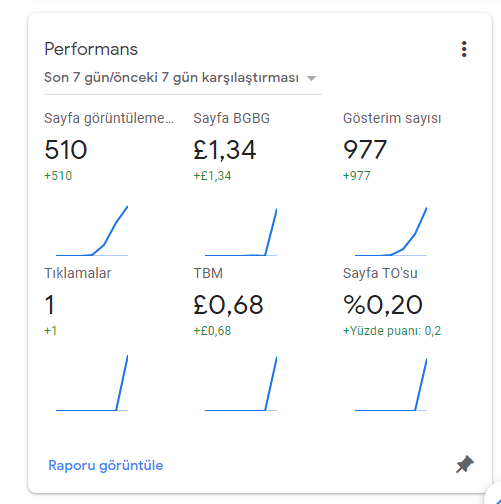Expand the date comparison dropdown arrow
The height and width of the screenshot is (504, 501).
pos(311,78)
